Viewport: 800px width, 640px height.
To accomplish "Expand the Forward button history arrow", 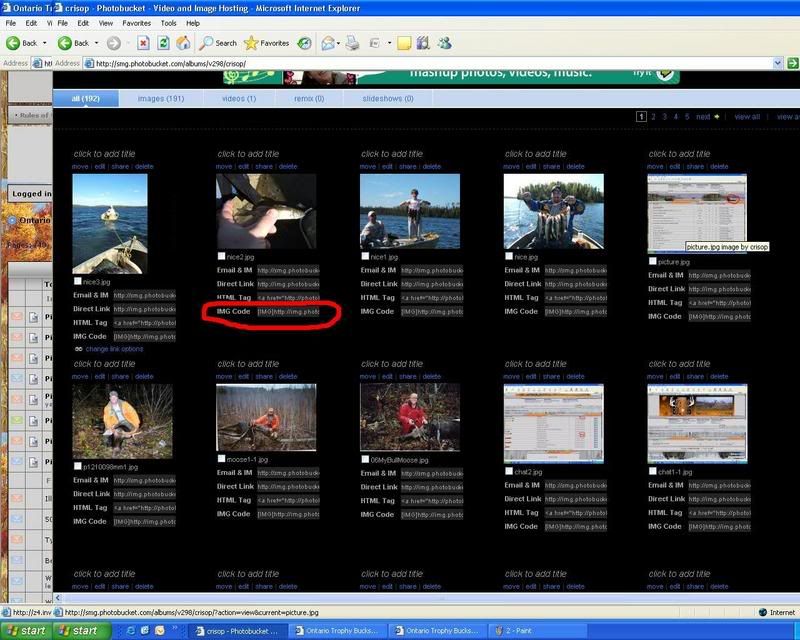I will [x=127, y=43].
